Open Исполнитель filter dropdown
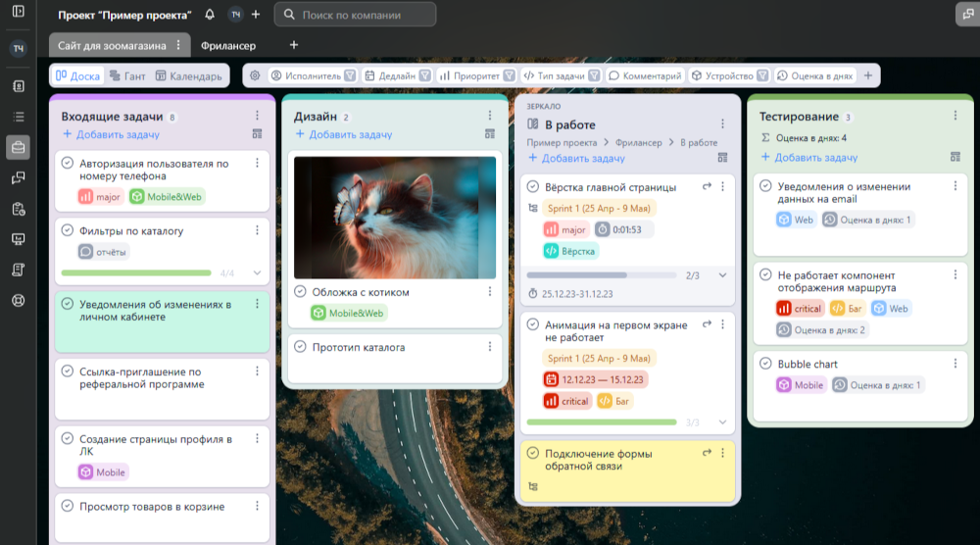The image size is (980, 545). pyautogui.click(x=314, y=75)
